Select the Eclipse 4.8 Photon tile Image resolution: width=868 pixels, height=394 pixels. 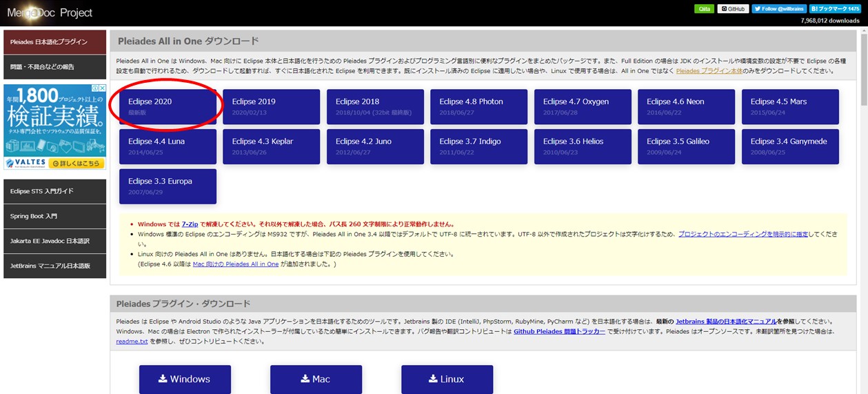coord(479,106)
